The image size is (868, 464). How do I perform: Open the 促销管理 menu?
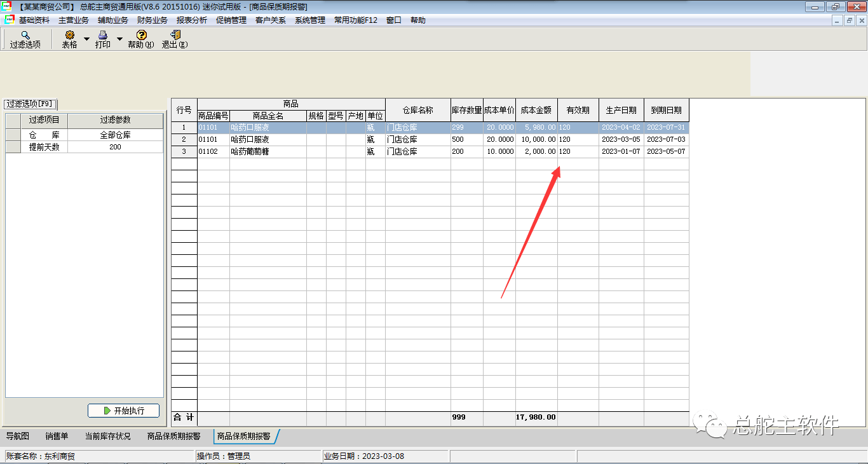tap(231, 20)
